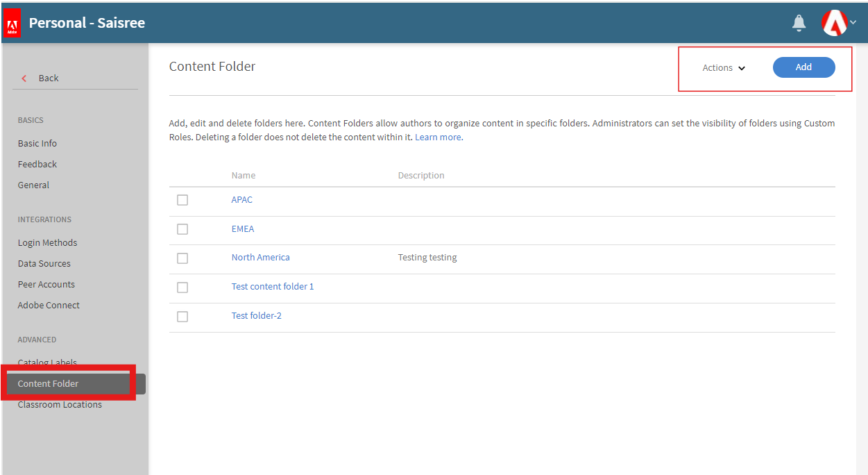Open the North America folder link
The height and width of the screenshot is (475, 868).
tap(261, 258)
